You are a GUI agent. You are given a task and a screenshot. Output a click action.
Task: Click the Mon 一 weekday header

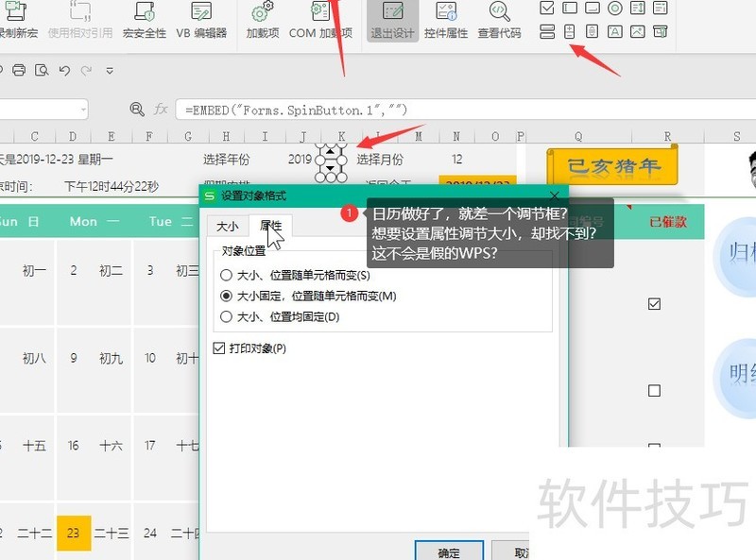click(94, 222)
